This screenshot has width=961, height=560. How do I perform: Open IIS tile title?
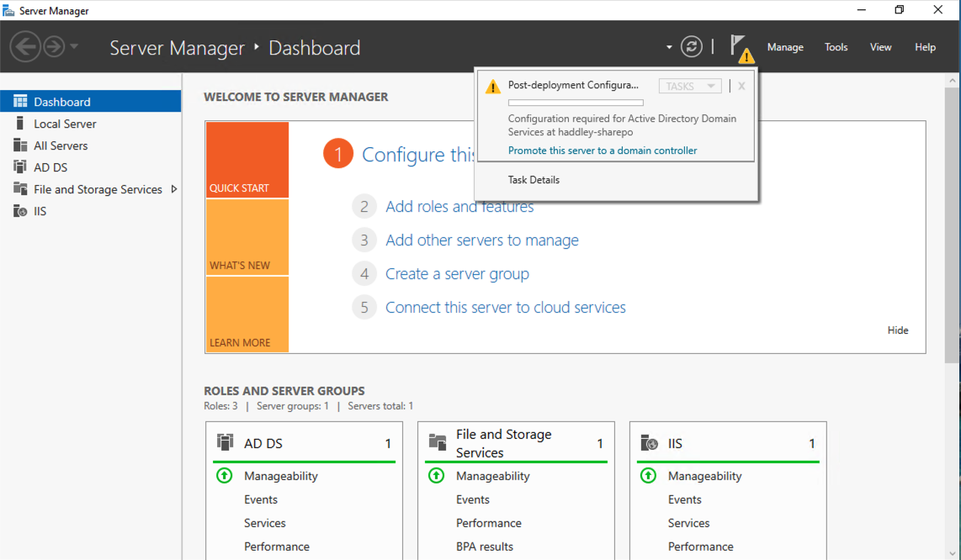pos(675,444)
